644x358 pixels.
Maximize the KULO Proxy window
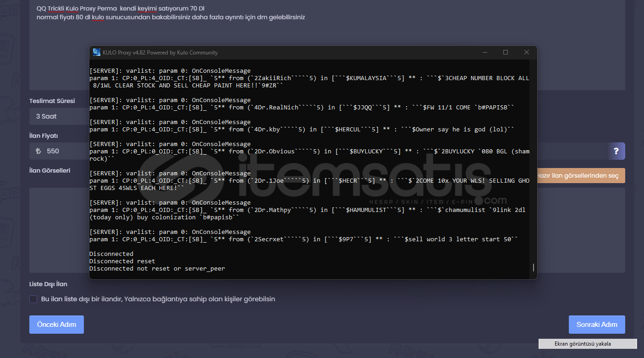pos(506,52)
